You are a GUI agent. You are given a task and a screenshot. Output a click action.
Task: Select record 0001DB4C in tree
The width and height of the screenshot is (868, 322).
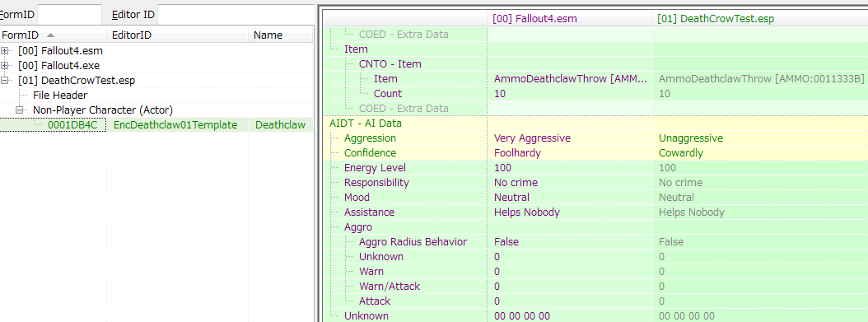[72, 124]
